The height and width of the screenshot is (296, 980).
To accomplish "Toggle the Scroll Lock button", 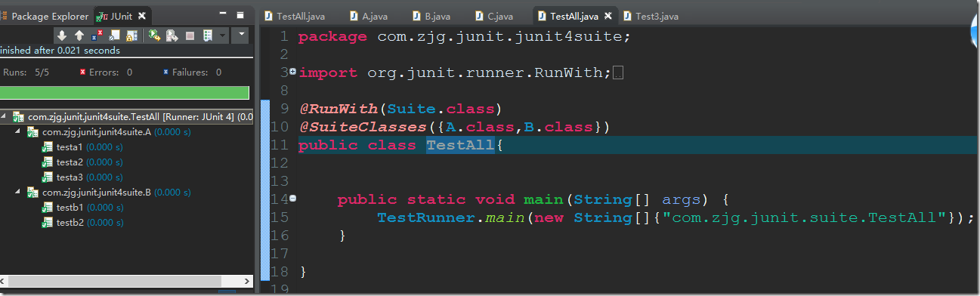I will 131,35.
